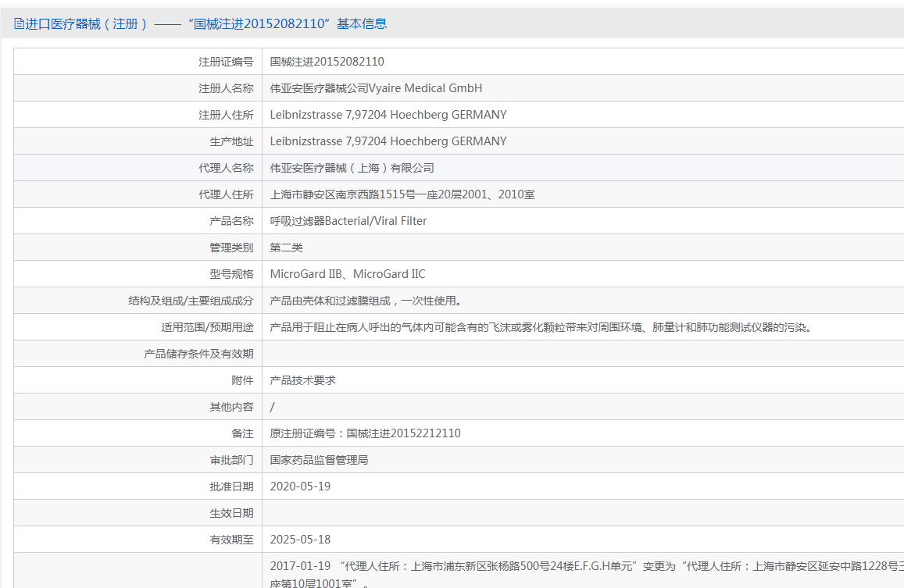Click the 审批部门 label
This screenshot has height=588, width=904.
coord(231,459)
